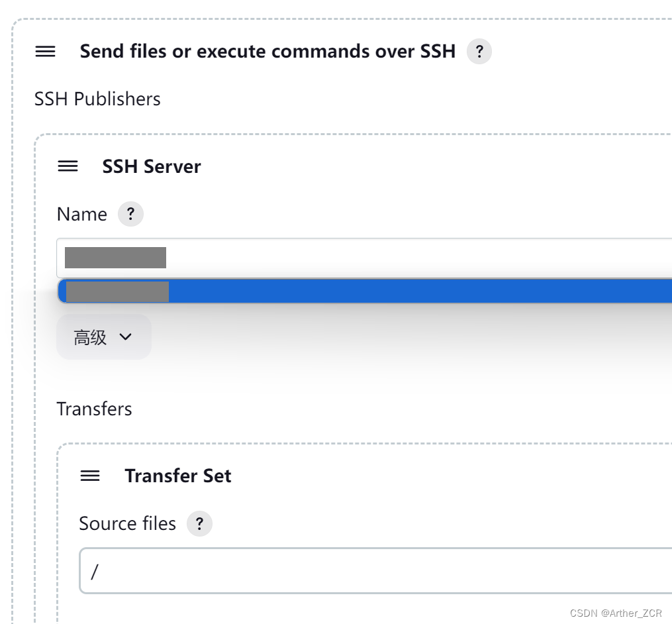The height and width of the screenshot is (624, 672).
Task: Click the drag handle beside Send files title
Action: point(45,51)
